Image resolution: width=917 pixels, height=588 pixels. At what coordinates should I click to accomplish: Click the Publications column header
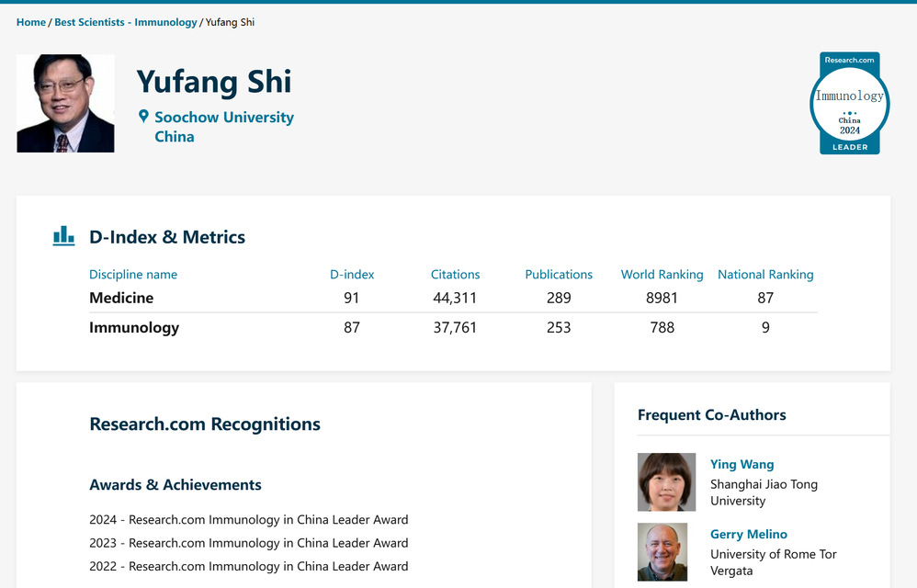559,274
